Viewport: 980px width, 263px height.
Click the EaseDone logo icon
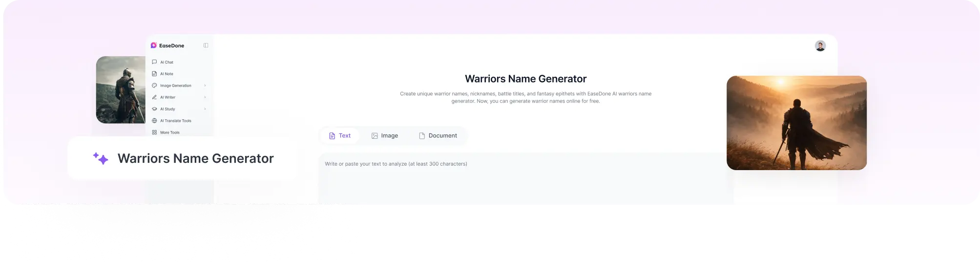[x=154, y=45]
